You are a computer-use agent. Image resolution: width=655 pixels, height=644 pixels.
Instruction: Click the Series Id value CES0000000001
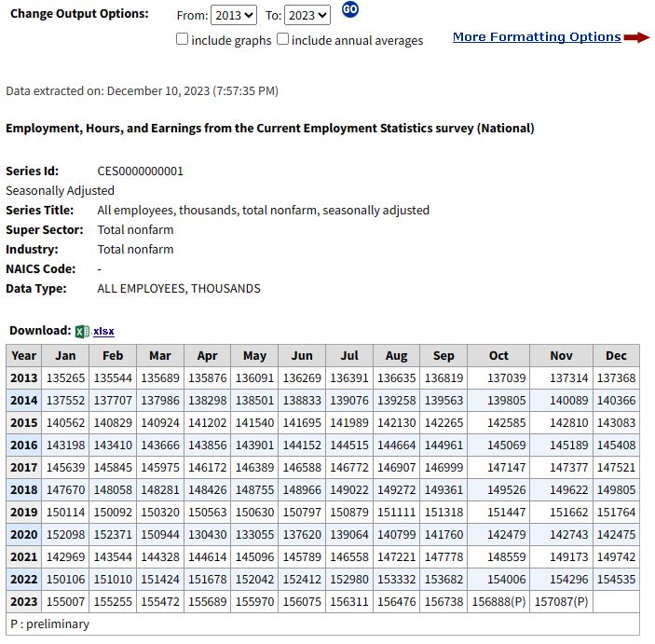(x=140, y=171)
